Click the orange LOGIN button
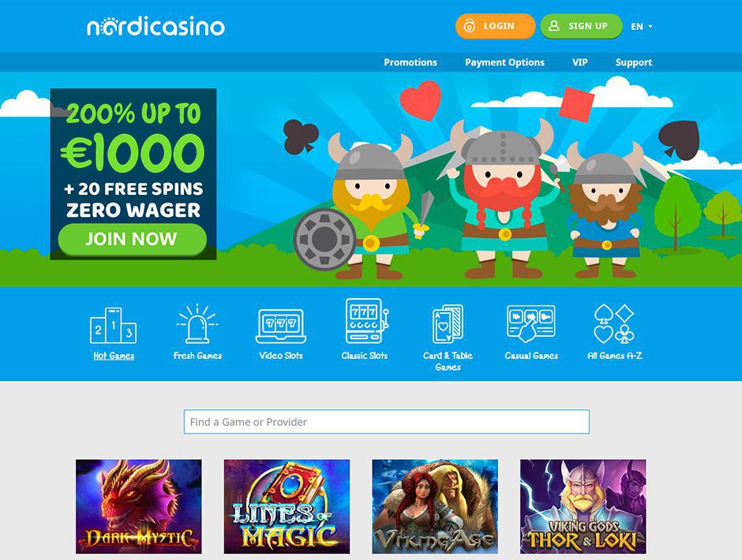 click(x=495, y=26)
